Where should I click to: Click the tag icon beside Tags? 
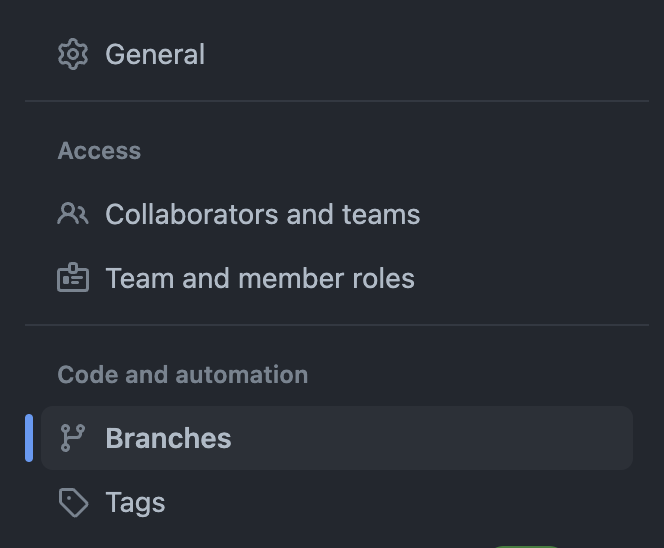click(73, 502)
